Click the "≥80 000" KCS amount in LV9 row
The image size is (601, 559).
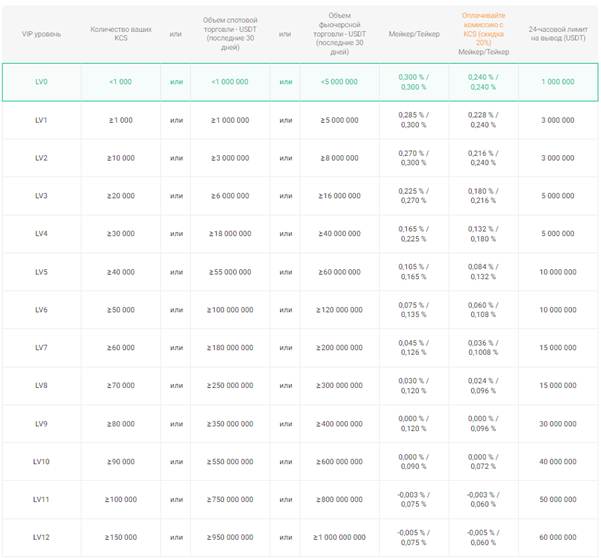pos(121,424)
